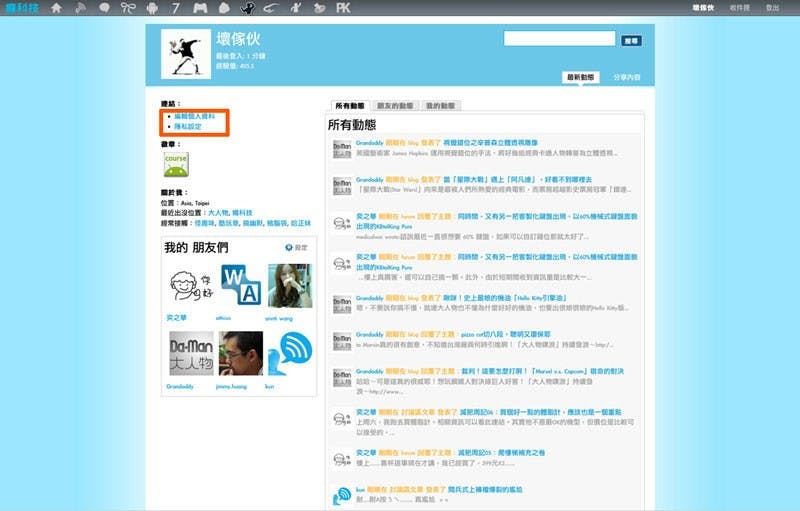Open Grandaddy's Da-Man friend avatar
Image resolution: width=800 pixels, height=511 pixels.
tap(191, 353)
